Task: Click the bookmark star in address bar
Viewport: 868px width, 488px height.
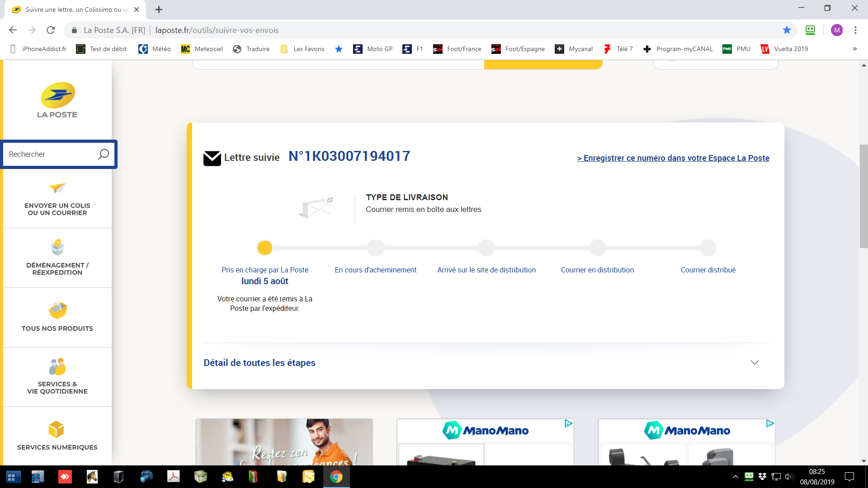Action: pos(787,30)
